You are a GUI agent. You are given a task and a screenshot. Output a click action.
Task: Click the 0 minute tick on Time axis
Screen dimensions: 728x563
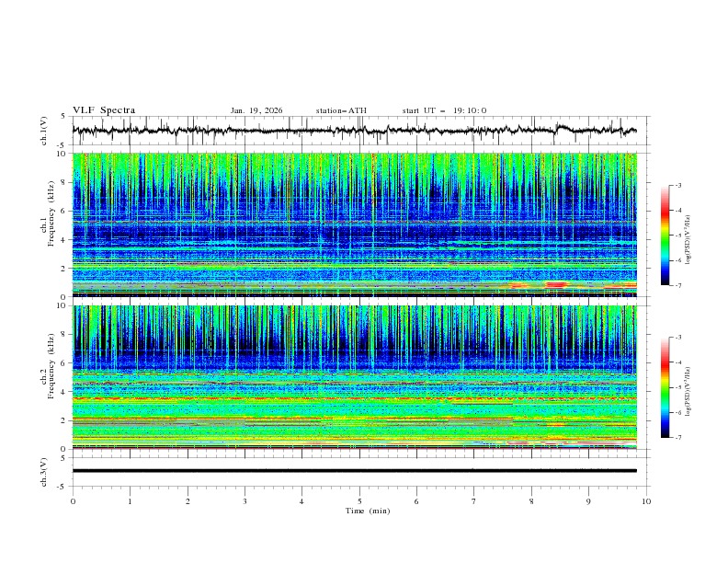tap(73, 501)
